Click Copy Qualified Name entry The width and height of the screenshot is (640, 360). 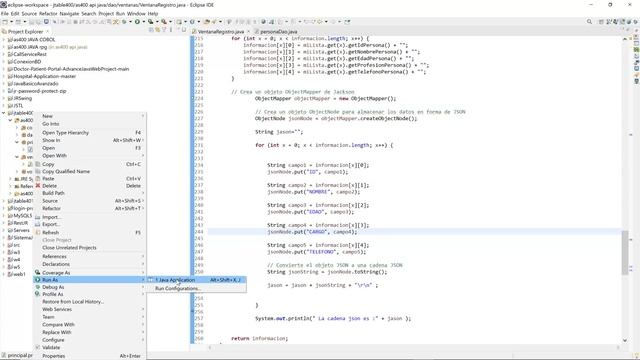(89, 171)
